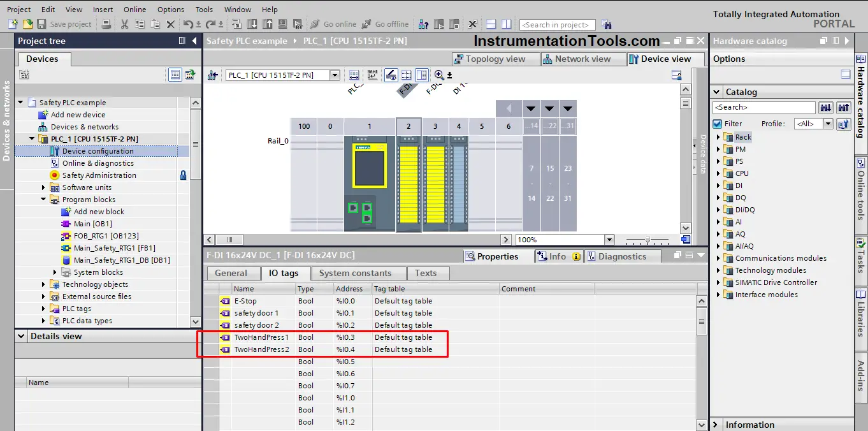
Task: Click the binoculars icon beside project search
Action: point(606,24)
